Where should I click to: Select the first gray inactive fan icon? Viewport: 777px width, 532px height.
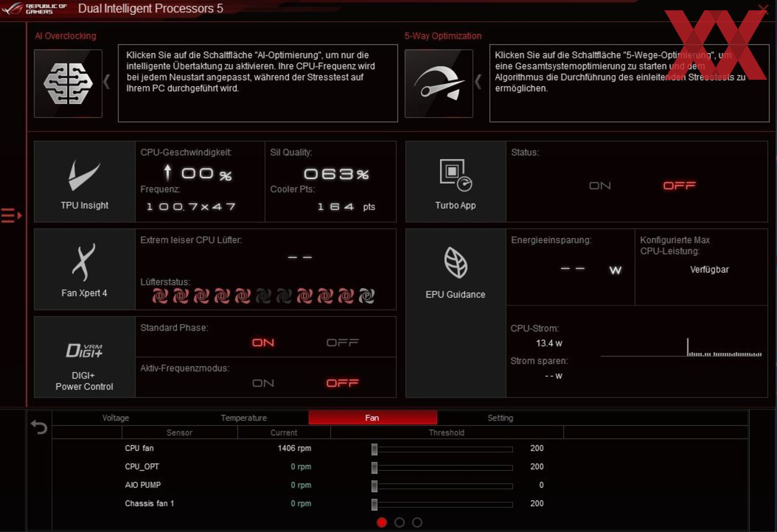(263, 296)
